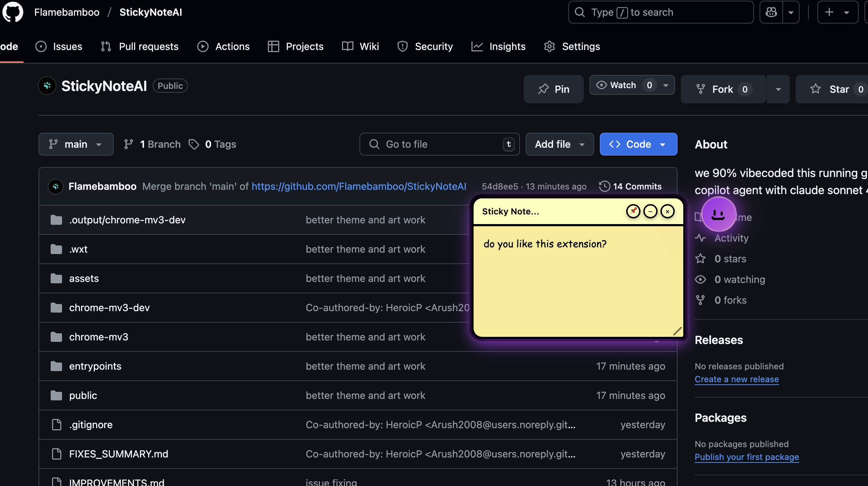Click the GitHub Octocat home logo

pyautogui.click(x=13, y=12)
